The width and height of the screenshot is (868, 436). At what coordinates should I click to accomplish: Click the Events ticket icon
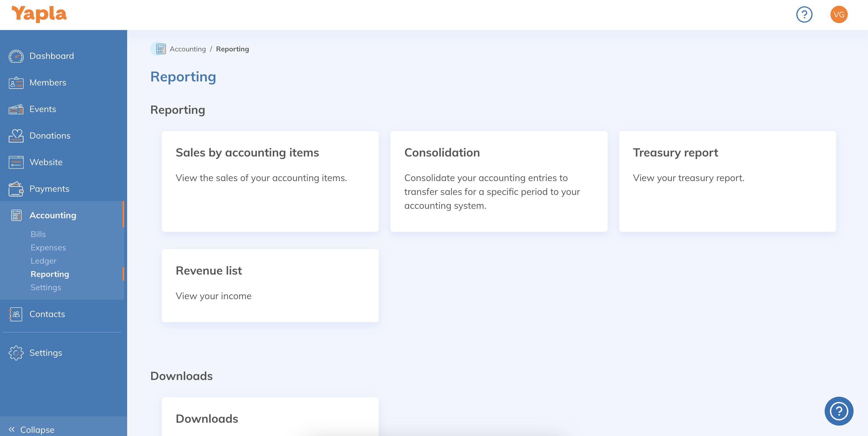pyautogui.click(x=16, y=109)
